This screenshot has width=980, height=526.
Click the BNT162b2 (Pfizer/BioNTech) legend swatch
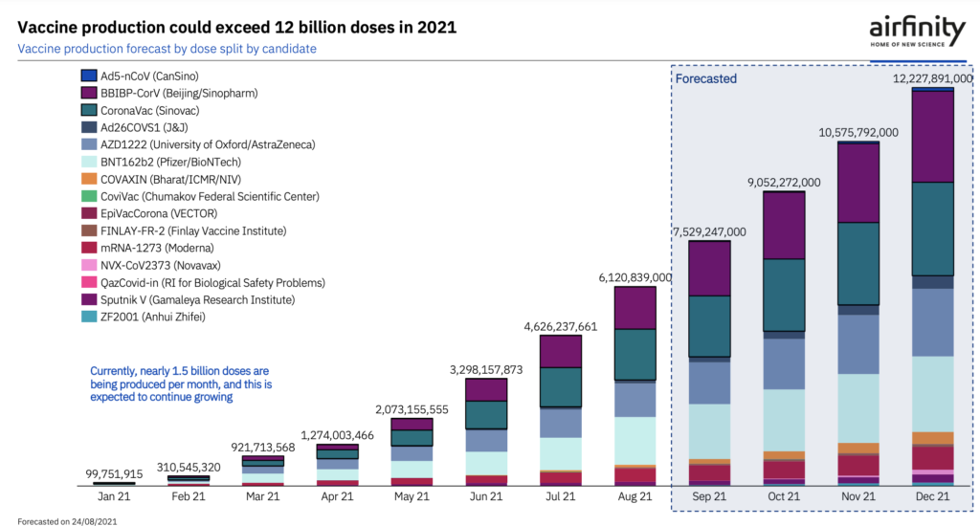pyautogui.click(x=89, y=162)
